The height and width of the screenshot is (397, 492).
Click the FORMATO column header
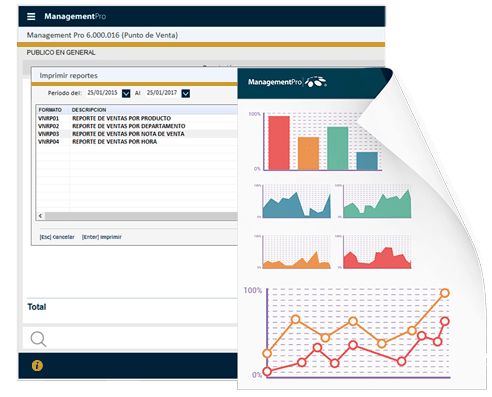coord(50,110)
